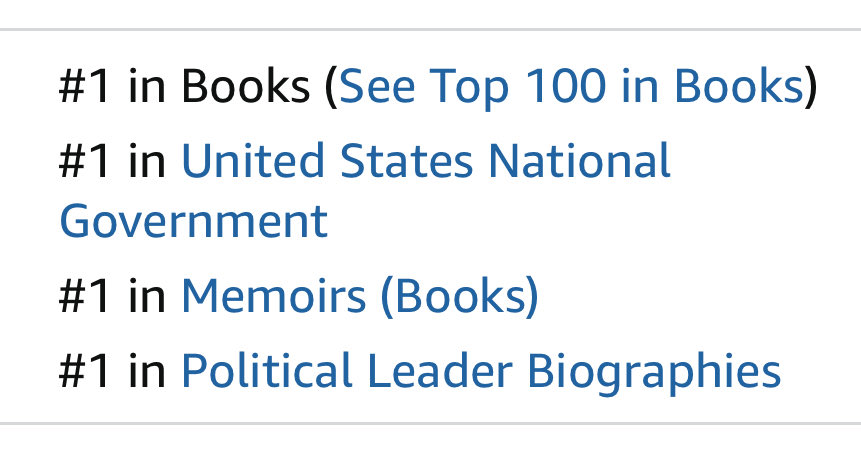861x459 pixels.
Task: Click the "#1 in Books" rank text
Action: (x=184, y=89)
